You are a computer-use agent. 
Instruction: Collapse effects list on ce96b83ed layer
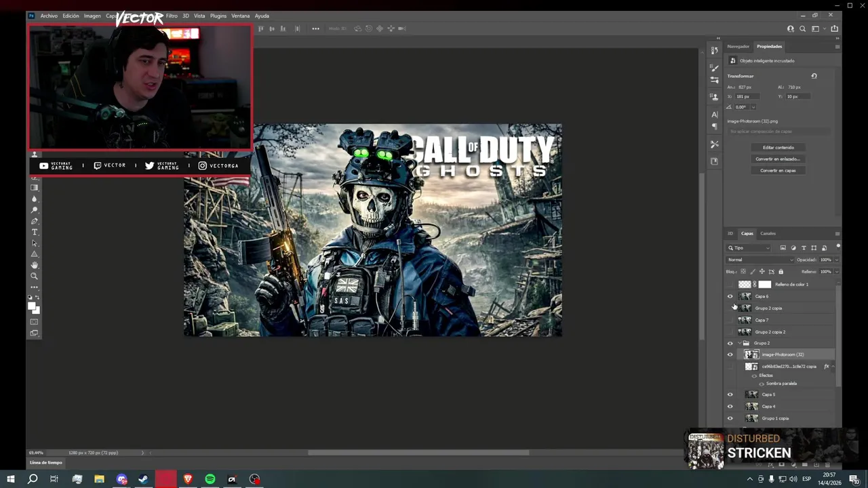[x=833, y=367]
